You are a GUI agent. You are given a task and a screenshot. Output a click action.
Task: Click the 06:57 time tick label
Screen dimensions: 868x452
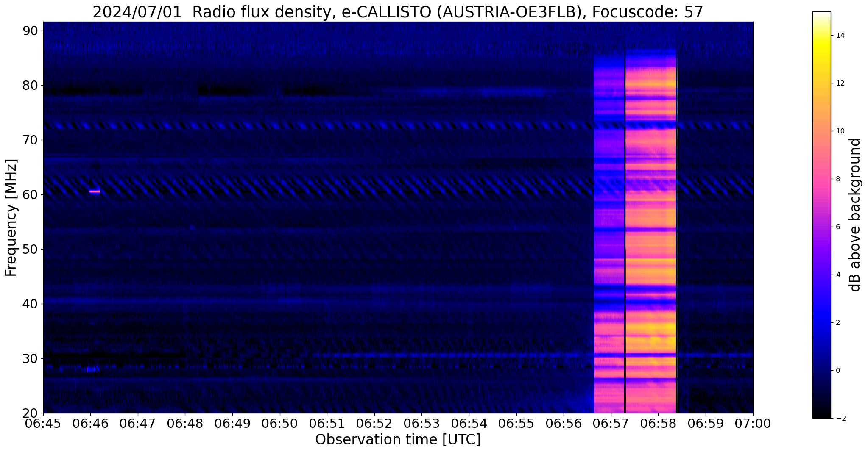[611, 423]
